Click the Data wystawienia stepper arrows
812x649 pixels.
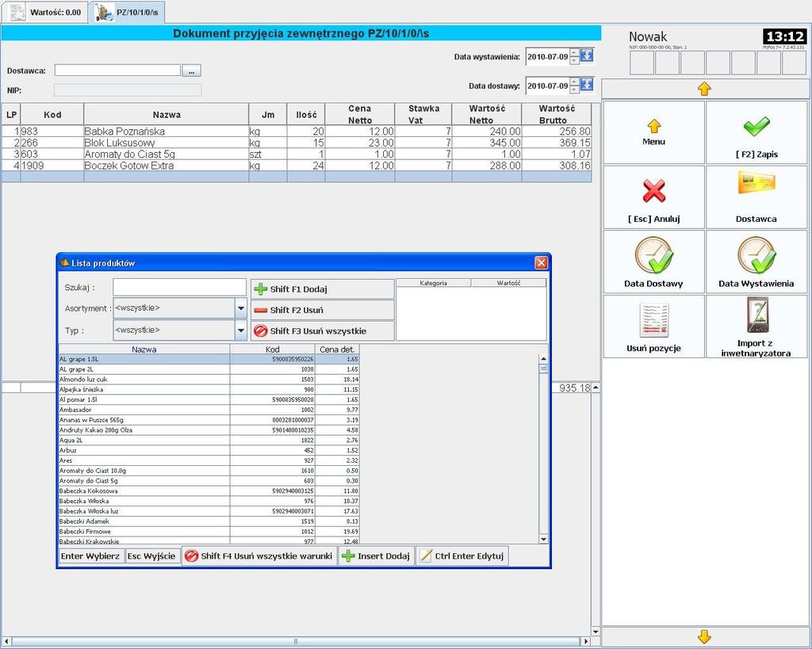pos(574,56)
